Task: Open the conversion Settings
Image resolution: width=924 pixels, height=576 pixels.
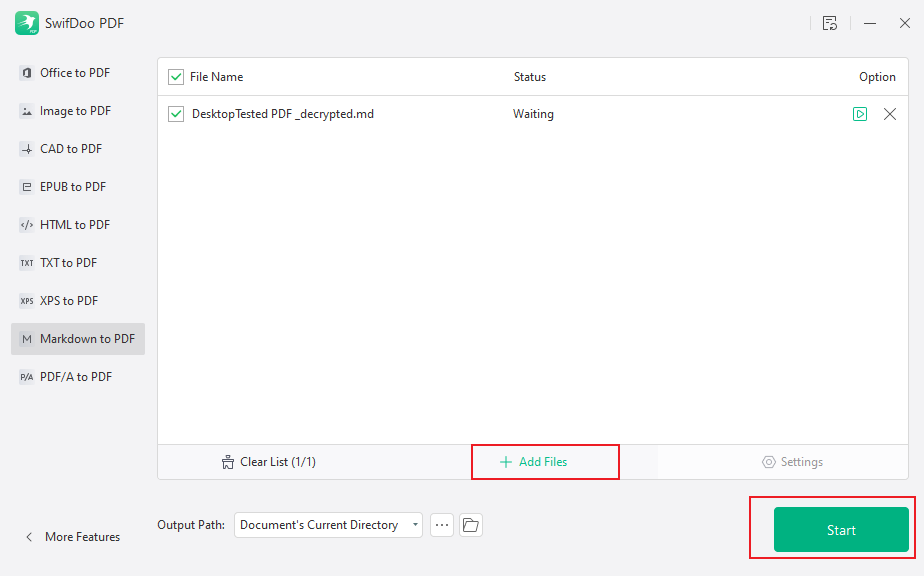Action: 793,461
